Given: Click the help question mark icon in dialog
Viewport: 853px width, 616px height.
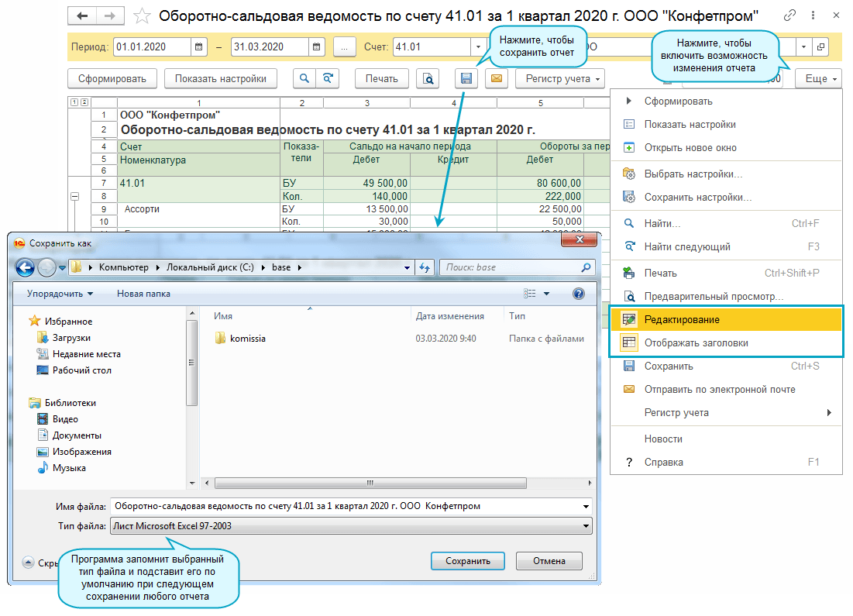Looking at the screenshot, I should click(578, 294).
